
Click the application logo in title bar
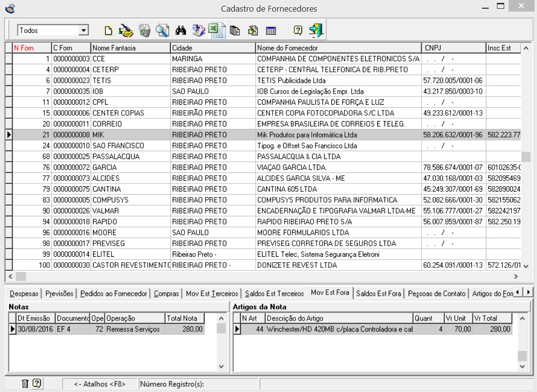pos(10,8)
